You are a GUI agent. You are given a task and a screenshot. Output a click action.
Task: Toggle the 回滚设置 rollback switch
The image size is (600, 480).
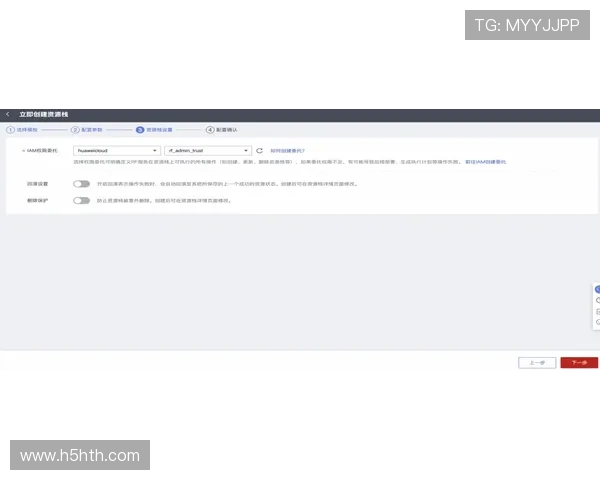pyautogui.click(x=82, y=184)
